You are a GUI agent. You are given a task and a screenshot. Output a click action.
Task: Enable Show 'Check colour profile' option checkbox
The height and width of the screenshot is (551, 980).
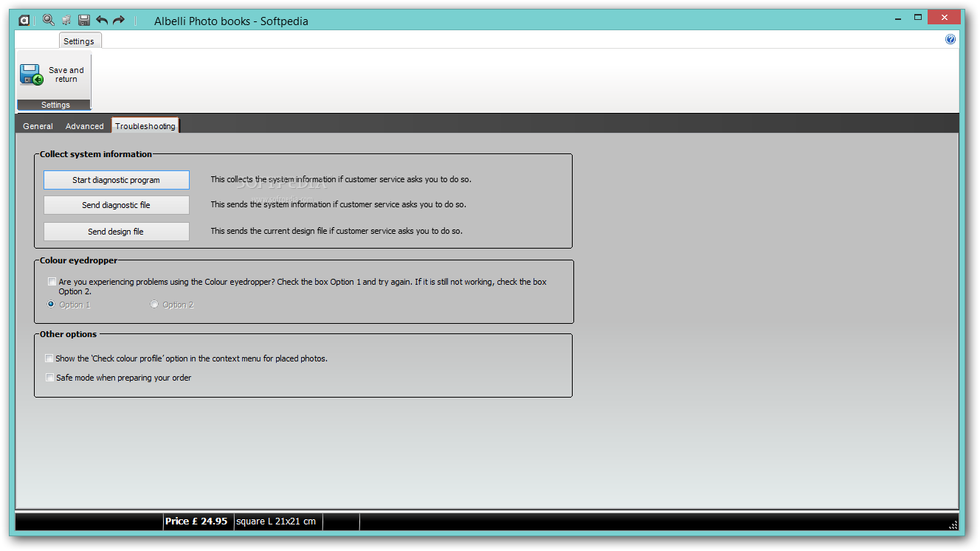[49, 358]
